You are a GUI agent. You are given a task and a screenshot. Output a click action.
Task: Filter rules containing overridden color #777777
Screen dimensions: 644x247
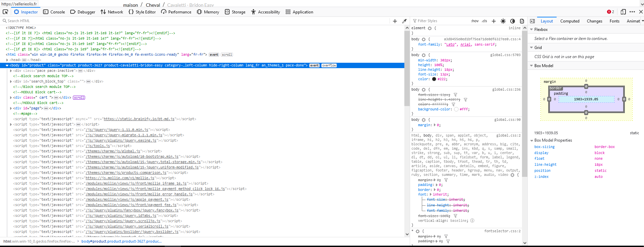point(453,104)
